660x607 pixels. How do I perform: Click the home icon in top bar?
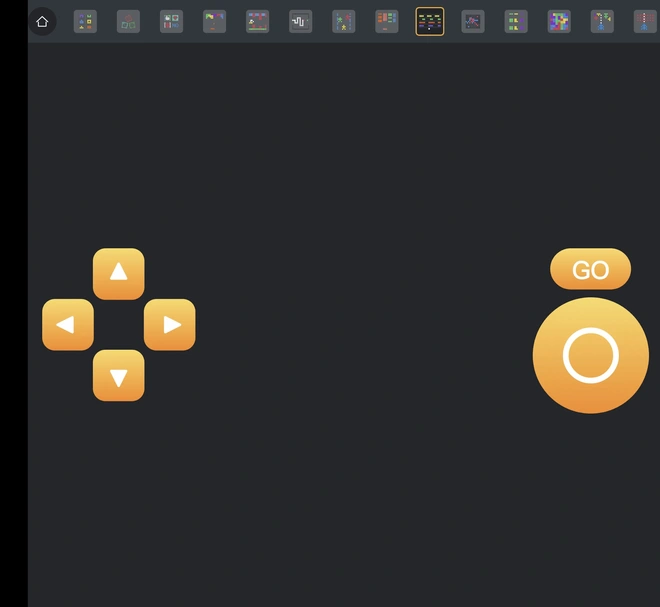(42, 21)
